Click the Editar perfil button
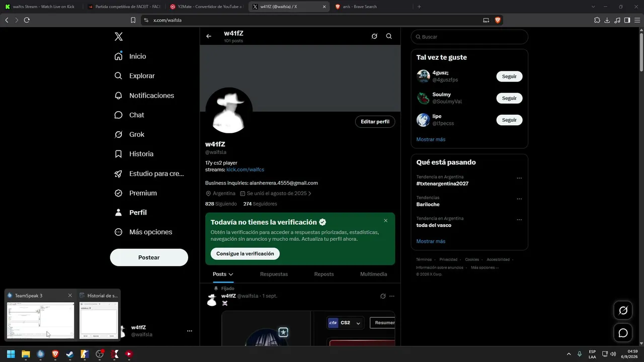The width and height of the screenshot is (644, 362). click(x=375, y=122)
